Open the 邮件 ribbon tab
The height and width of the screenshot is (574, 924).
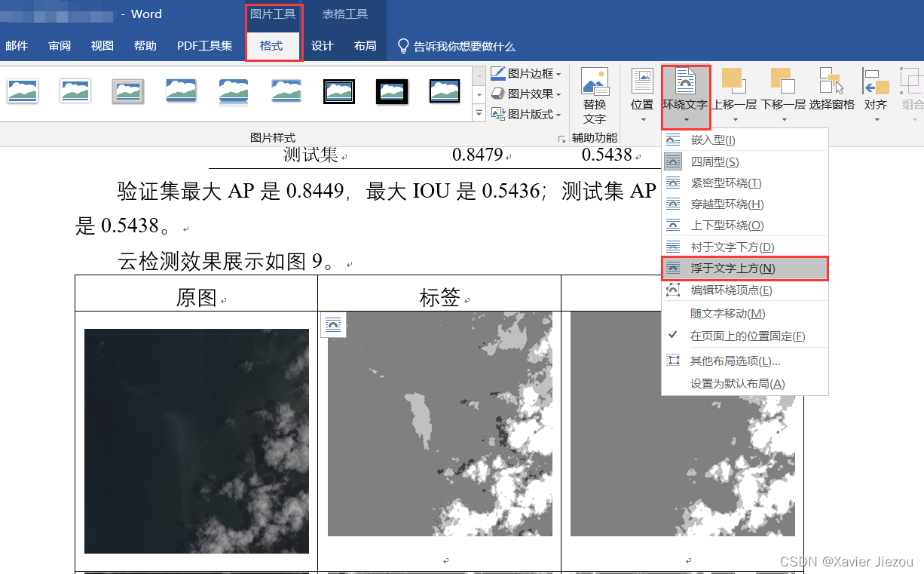coord(17,46)
